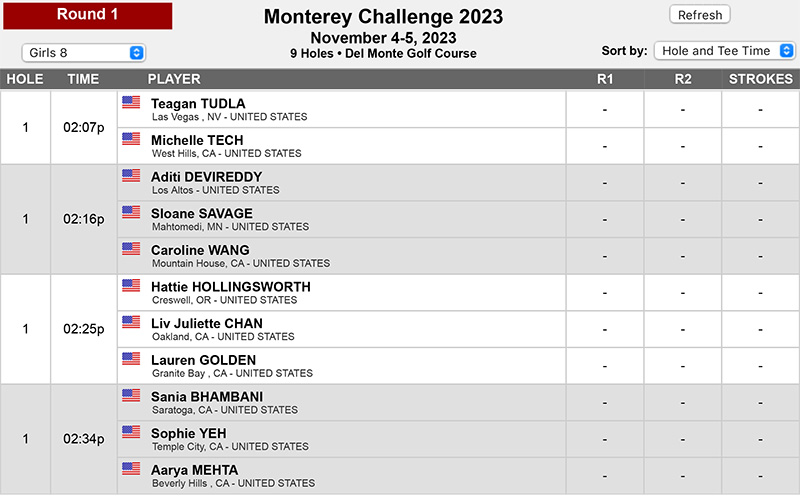Click the 02:16p tee time cell
This screenshot has height=497, width=800.
click(x=84, y=219)
